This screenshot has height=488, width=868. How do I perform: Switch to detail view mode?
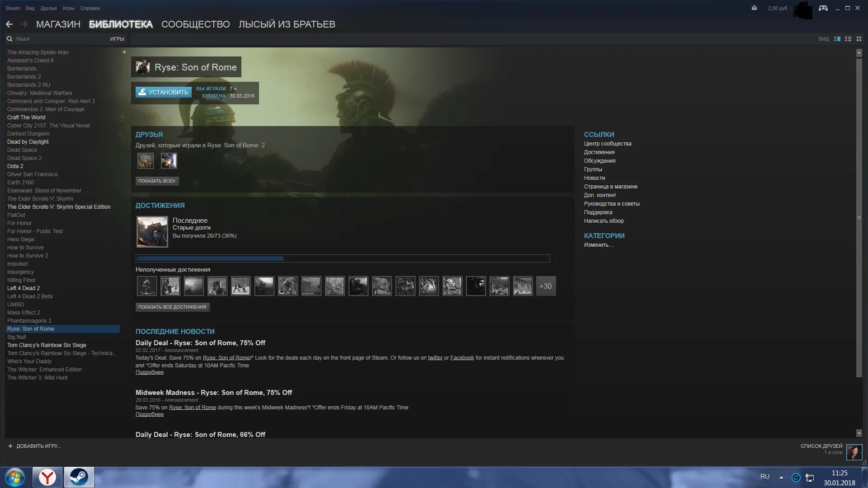837,39
